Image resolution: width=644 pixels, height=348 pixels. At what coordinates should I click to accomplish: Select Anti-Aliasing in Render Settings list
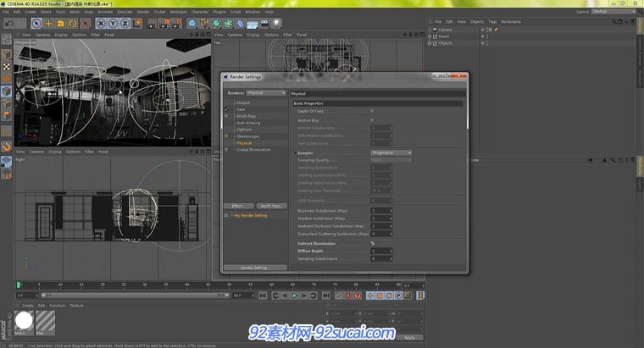(x=248, y=123)
